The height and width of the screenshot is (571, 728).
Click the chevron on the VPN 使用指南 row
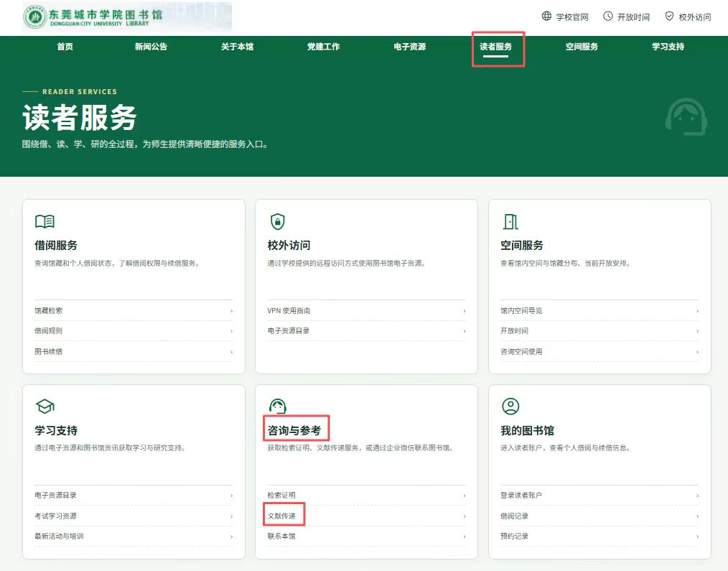click(x=465, y=311)
